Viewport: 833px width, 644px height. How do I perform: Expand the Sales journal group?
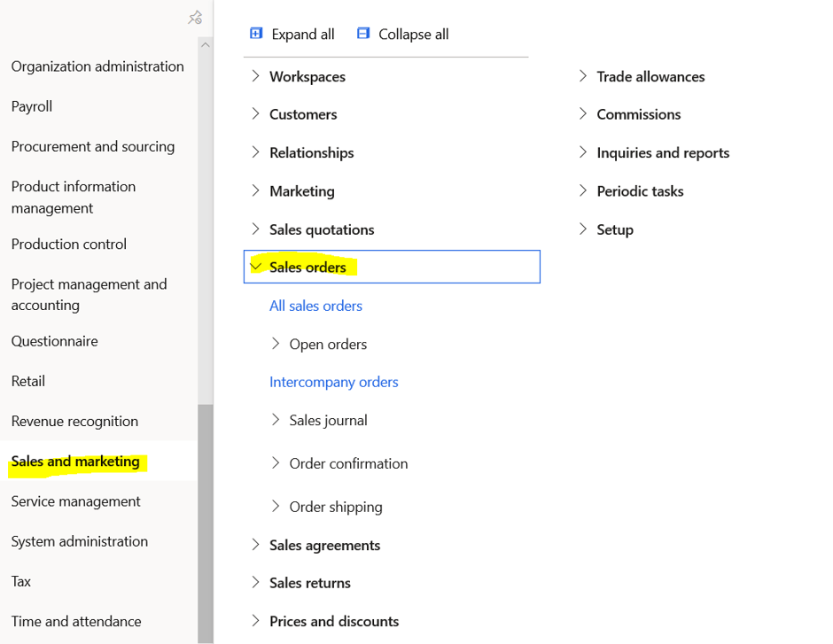[276, 420]
